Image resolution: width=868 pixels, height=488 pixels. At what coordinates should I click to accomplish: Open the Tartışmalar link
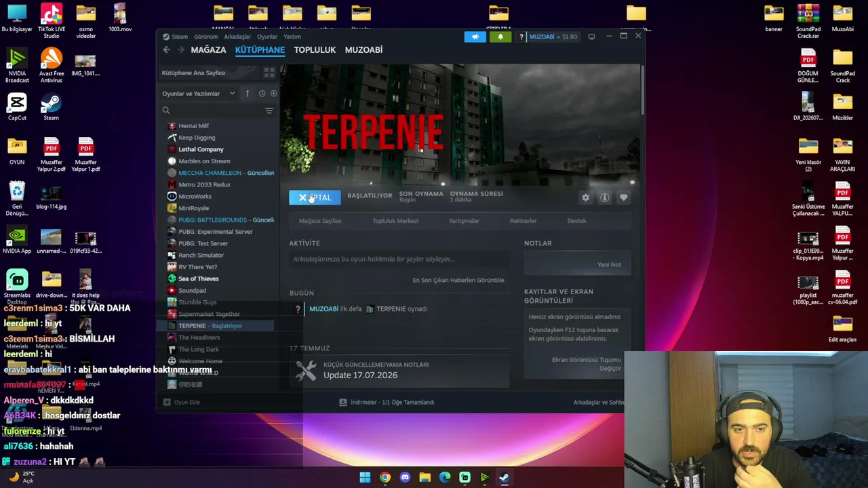coord(464,221)
